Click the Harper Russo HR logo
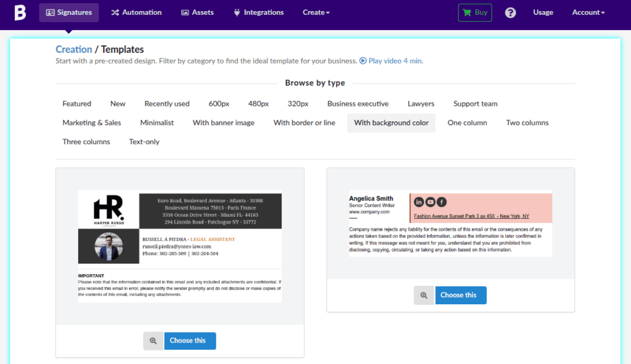631x364 pixels. point(108,211)
